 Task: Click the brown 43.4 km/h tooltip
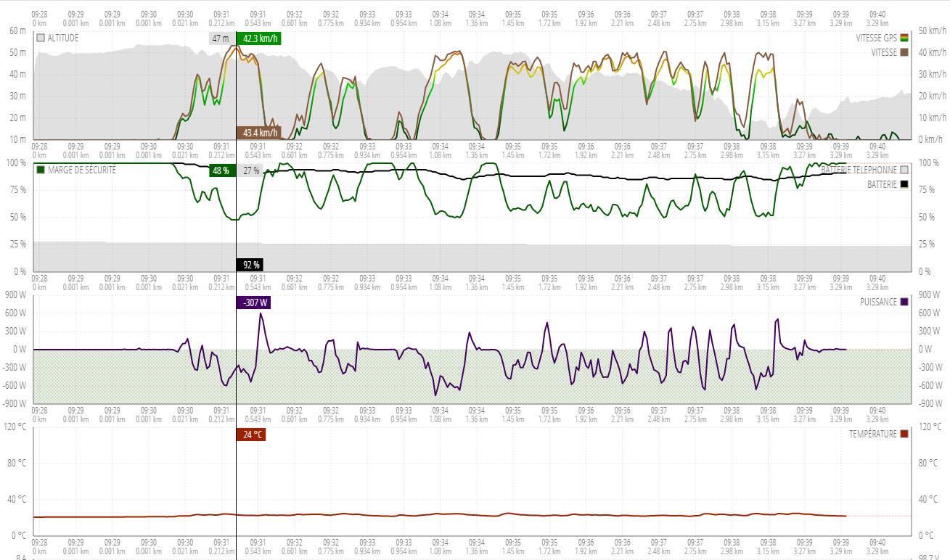tap(259, 133)
